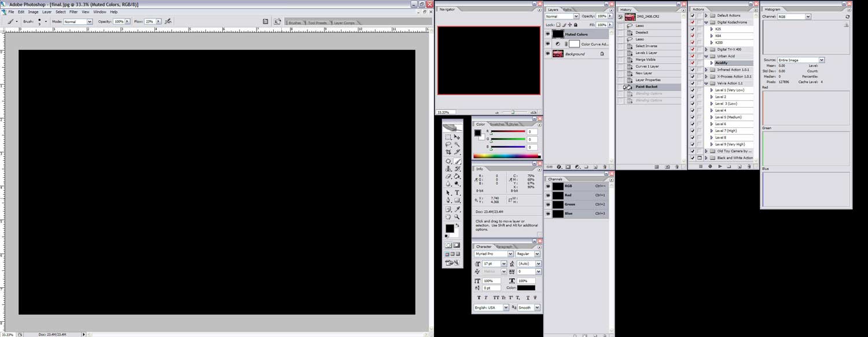Open the Filter menu

pos(73,12)
